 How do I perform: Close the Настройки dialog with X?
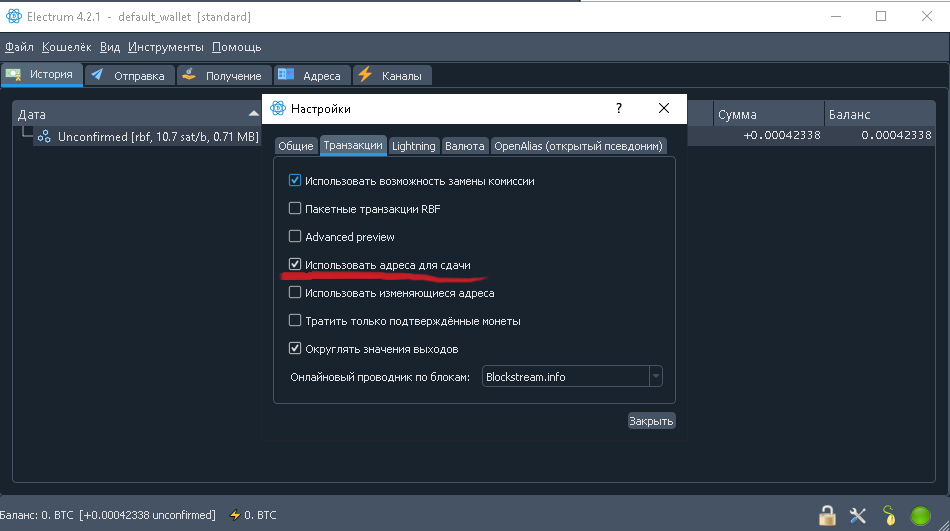tap(664, 108)
